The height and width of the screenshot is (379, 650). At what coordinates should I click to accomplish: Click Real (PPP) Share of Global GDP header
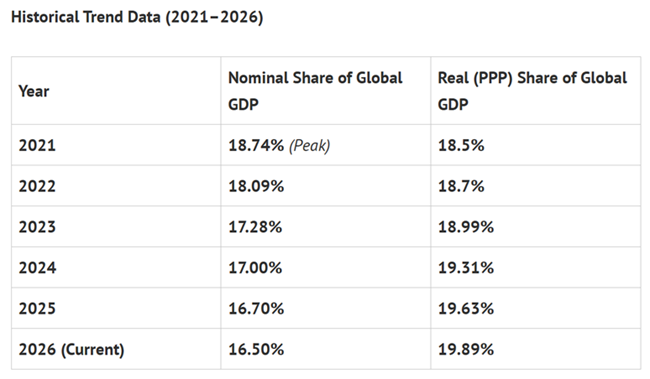pyautogui.click(x=532, y=91)
